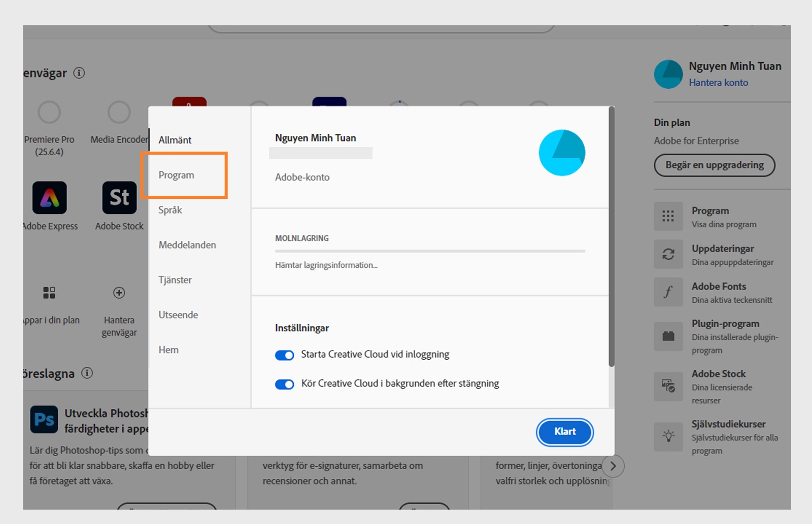Click 'Begär en uppgradering'

click(714, 165)
